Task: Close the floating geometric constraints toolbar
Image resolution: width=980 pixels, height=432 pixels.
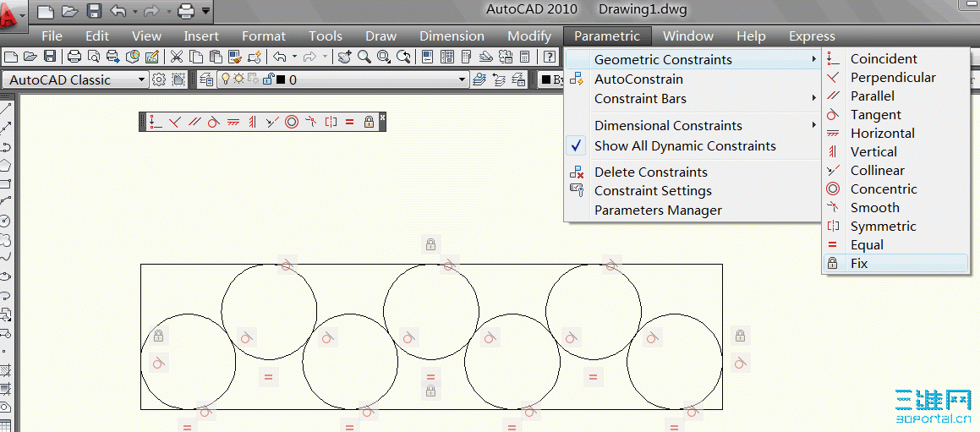Action: (382, 117)
